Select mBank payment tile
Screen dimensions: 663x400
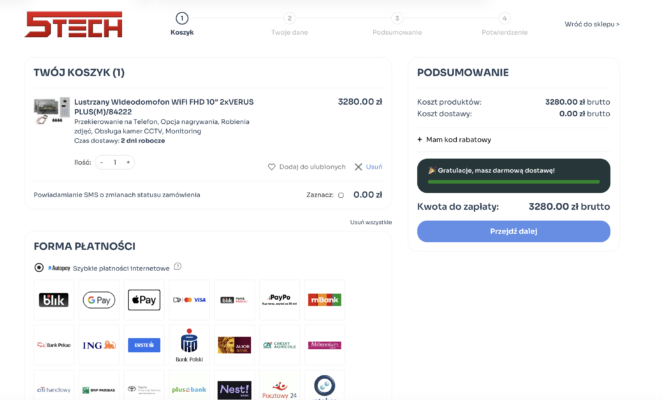coord(325,300)
